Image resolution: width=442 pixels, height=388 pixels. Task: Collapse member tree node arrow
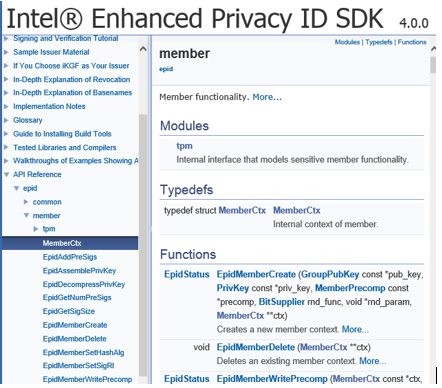click(x=26, y=216)
